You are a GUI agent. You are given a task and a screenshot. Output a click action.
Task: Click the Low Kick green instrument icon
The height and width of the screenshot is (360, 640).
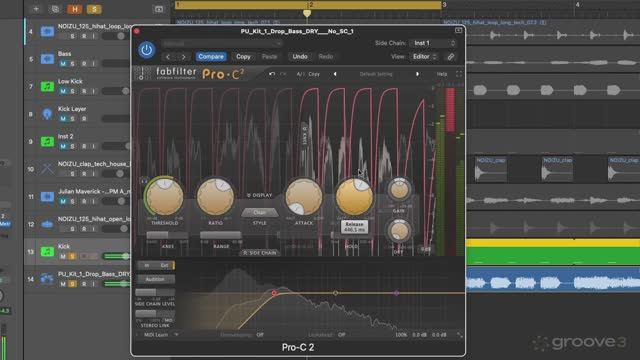[47, 87]
